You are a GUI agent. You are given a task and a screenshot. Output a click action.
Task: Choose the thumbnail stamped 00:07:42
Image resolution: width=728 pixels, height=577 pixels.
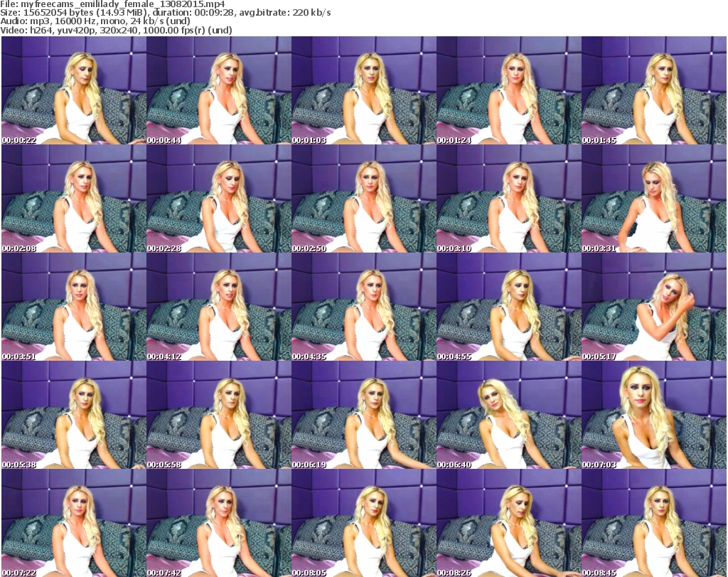[219, 523]
